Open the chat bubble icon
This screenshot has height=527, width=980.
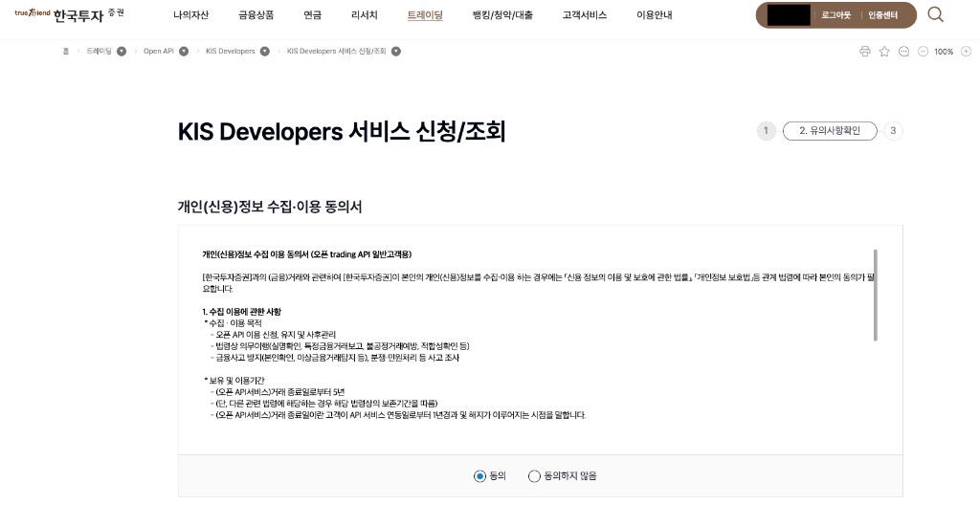903,52
